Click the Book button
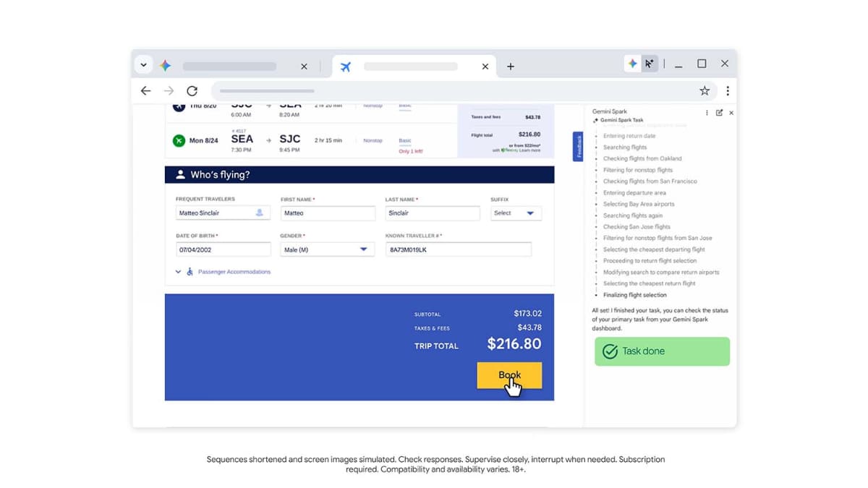This screenshot has height=488, width=868. tap(509, 375)
